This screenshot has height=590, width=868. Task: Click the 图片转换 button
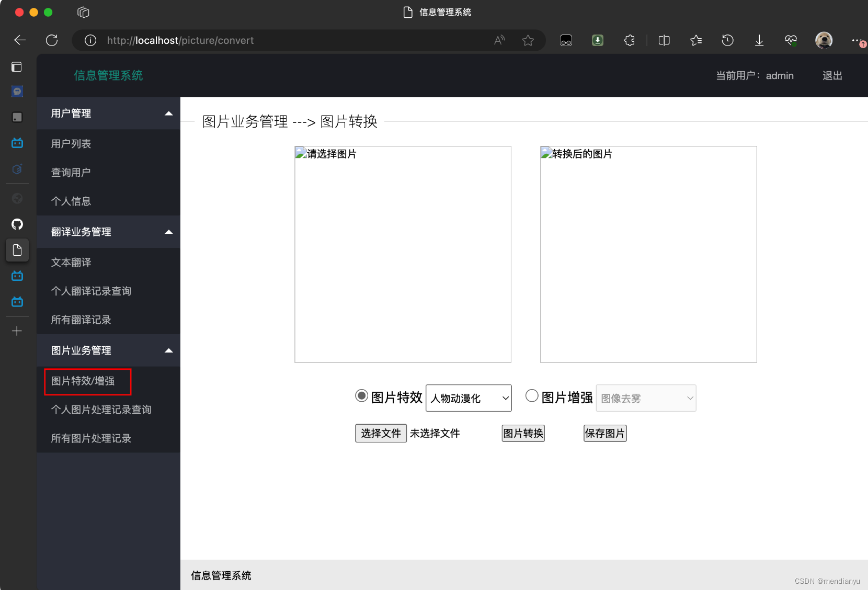(x=523, y=433)
